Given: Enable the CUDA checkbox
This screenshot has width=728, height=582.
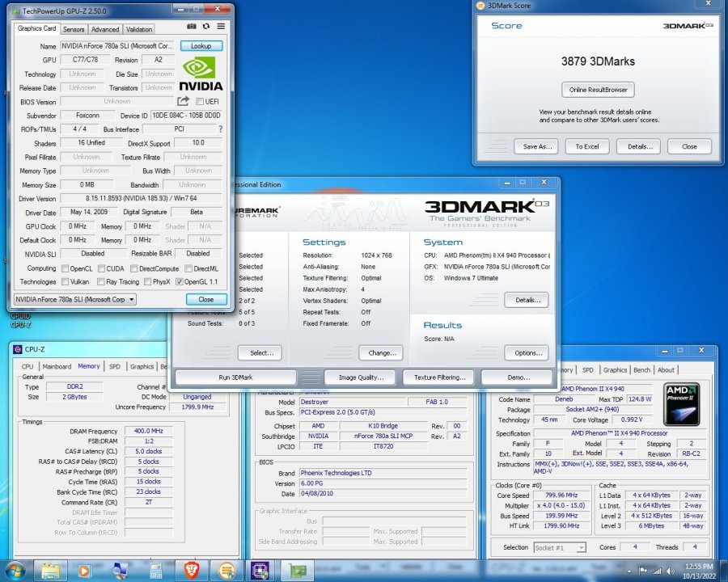Looking at the screenshot, I should 101,268.
